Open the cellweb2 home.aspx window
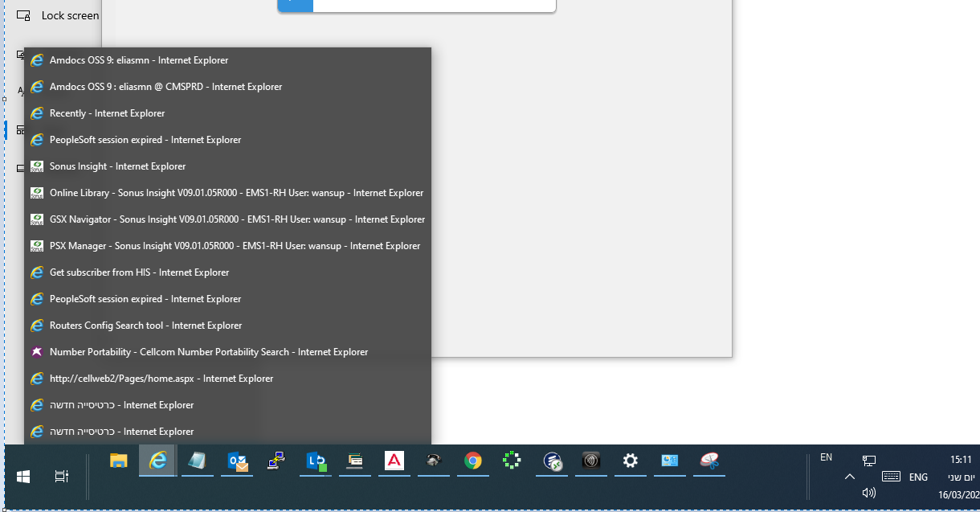Viewport: 980px width, 512px height. (x=161, y=379)
